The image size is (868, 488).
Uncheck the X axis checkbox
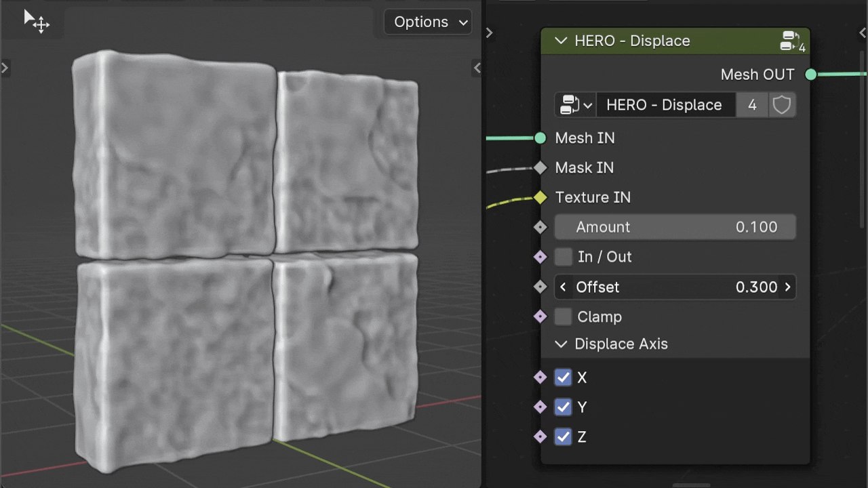click(564, 378)
